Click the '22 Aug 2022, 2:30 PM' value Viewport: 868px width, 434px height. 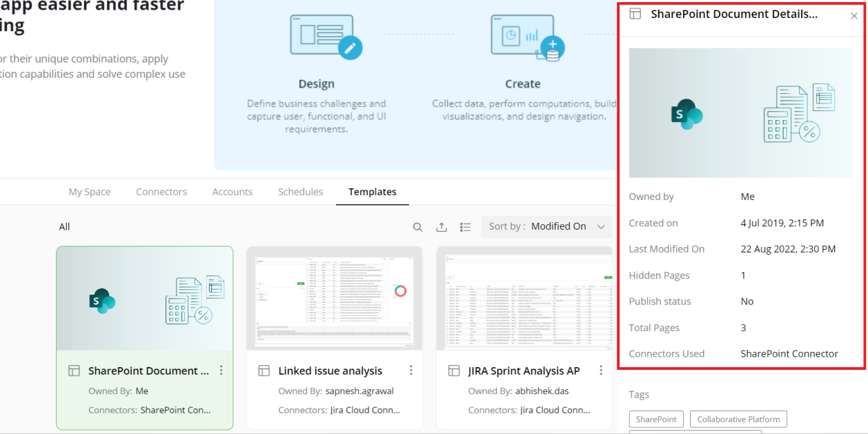click(788, 249)
